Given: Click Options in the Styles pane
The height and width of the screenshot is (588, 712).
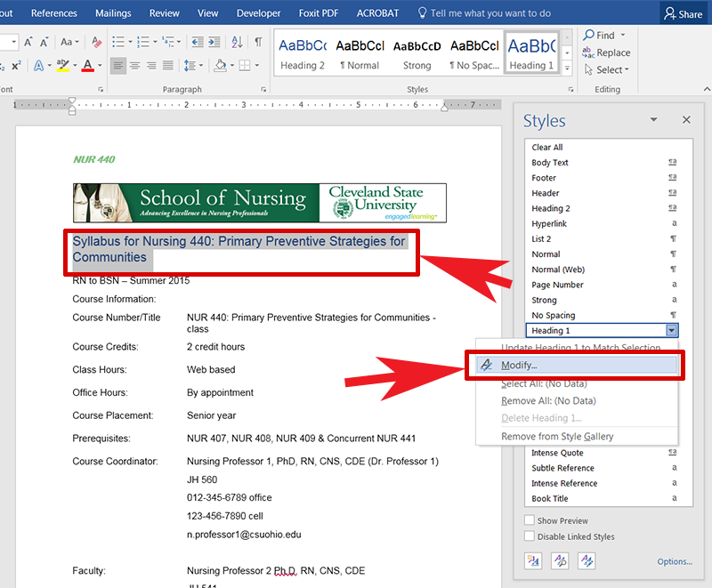Looking at the screenshot, I should point(676,561).
